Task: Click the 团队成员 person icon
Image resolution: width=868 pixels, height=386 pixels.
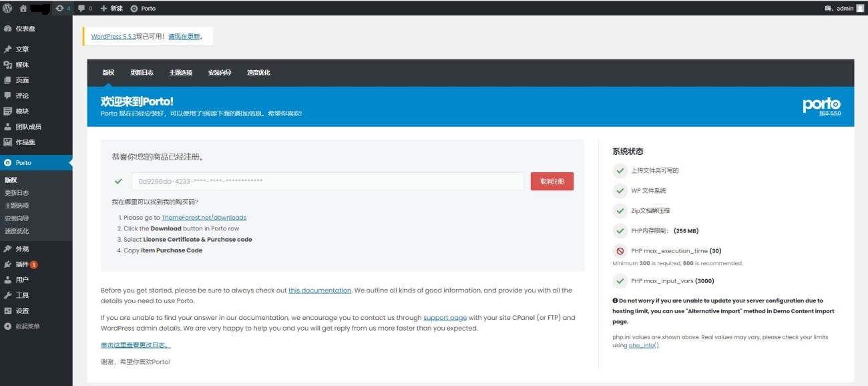Action: [8, 126]
